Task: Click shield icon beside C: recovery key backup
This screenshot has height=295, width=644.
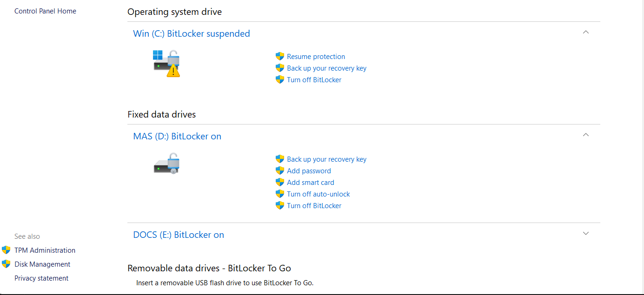Action: pyautogui.click(x=280, y=68)
